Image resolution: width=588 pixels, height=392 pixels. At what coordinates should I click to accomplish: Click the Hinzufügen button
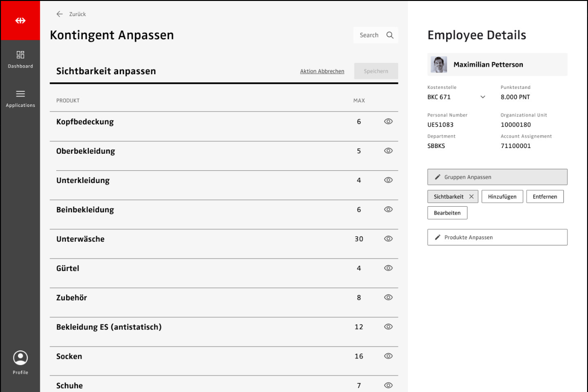click(x=502, y=197)
